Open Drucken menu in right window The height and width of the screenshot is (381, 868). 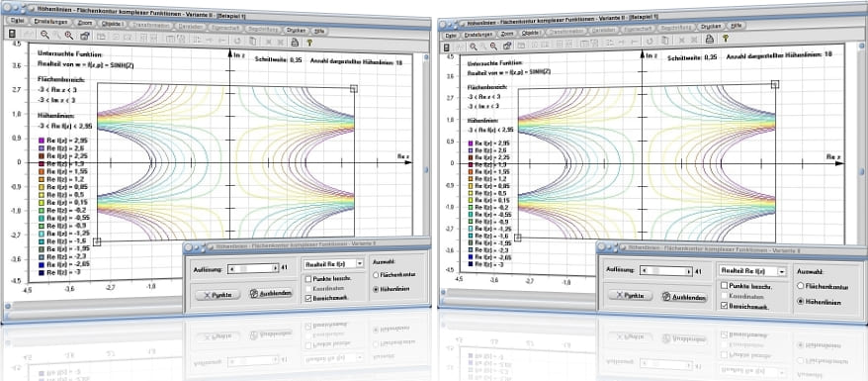point(710,26)
